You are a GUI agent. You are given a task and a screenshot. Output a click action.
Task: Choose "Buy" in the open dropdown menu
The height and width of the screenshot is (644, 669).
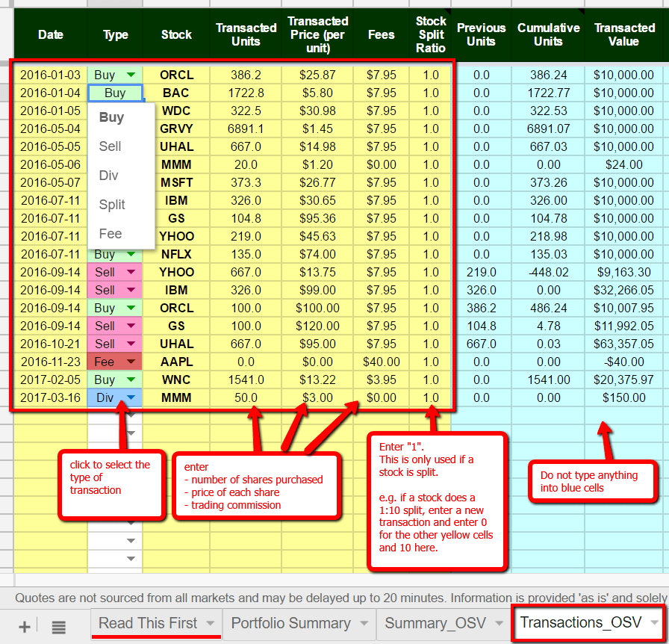click(111, 117)
